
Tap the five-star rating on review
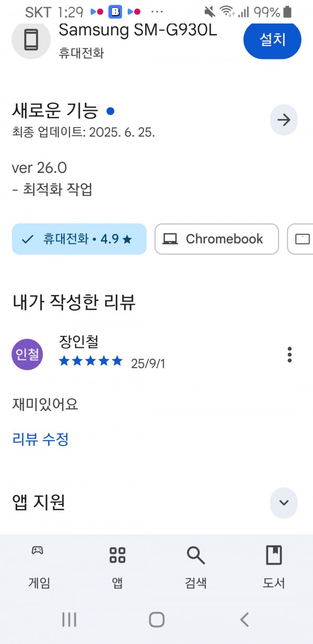[91, 361]
